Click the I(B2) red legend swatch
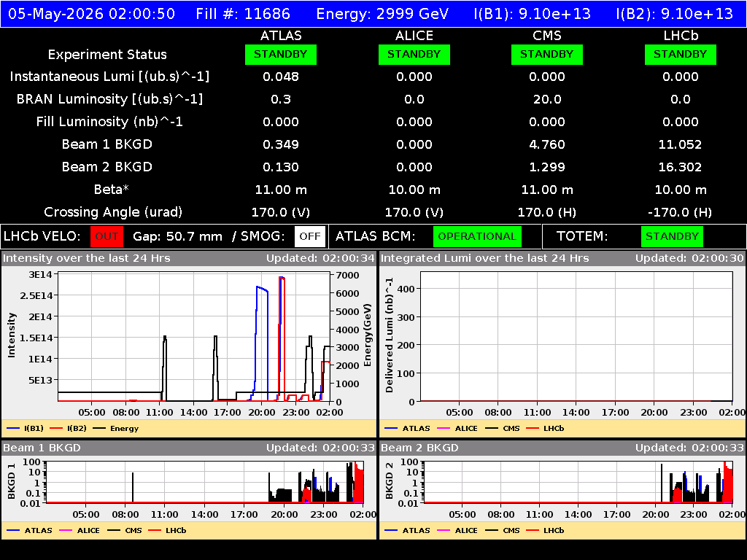This screenshot has height=560, width=747. [55, 429]
